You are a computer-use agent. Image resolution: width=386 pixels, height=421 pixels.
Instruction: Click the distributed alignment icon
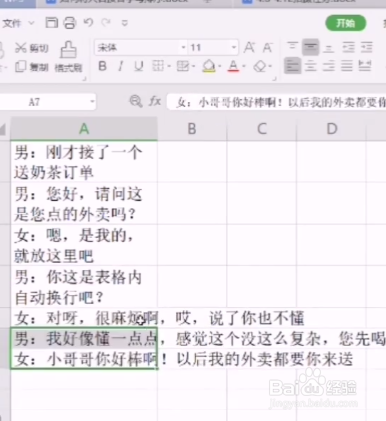pos(365,66)
